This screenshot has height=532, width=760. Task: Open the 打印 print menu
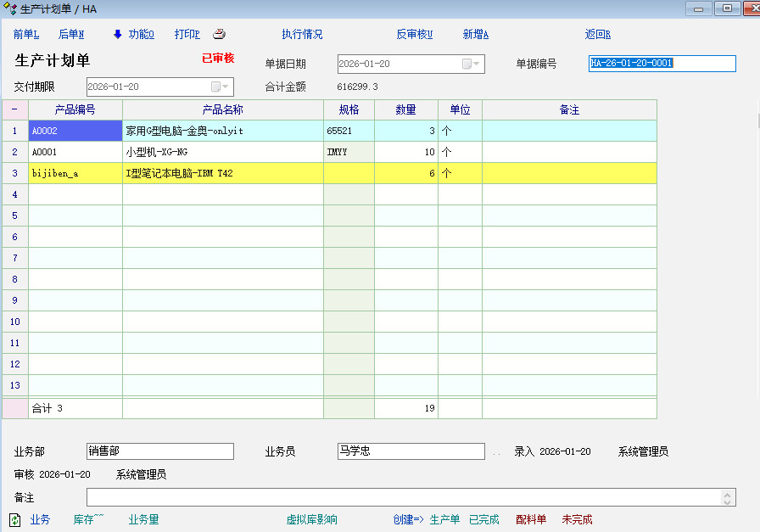click(187, 35)
